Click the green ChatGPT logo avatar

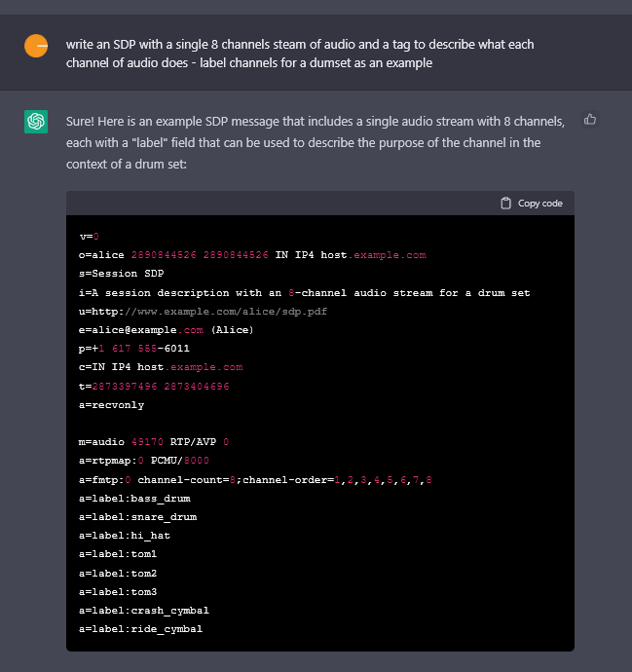[x=36, y=122]
